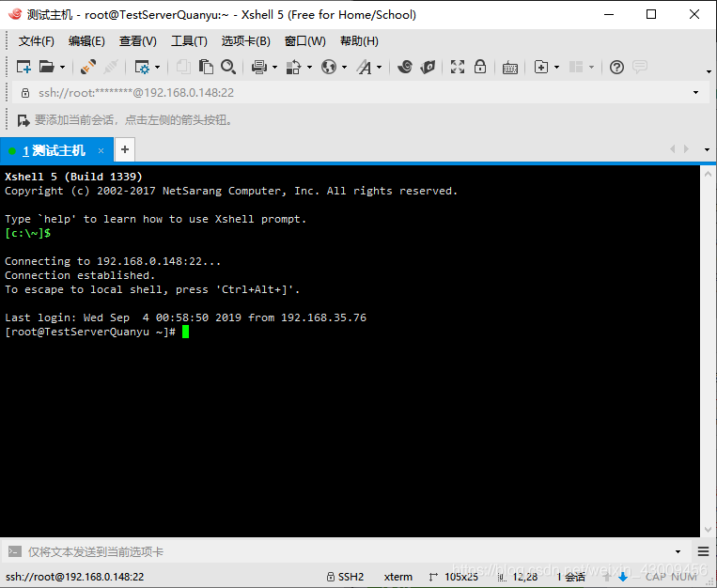Expand the plus-page icon dropdown arrow
The height and width of the screenshot is (588, 717).
click(x=556, y=68)
